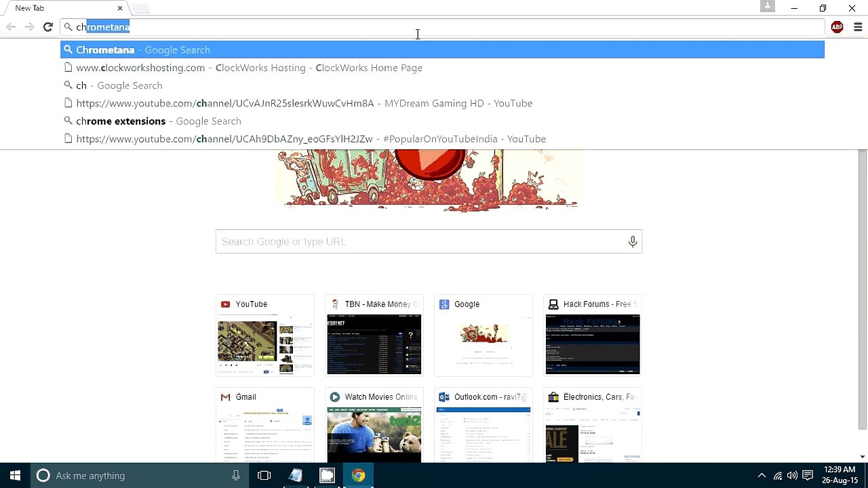
Task: Open the notepad-like taskbar app icon
Action: (x=296, y=476)
